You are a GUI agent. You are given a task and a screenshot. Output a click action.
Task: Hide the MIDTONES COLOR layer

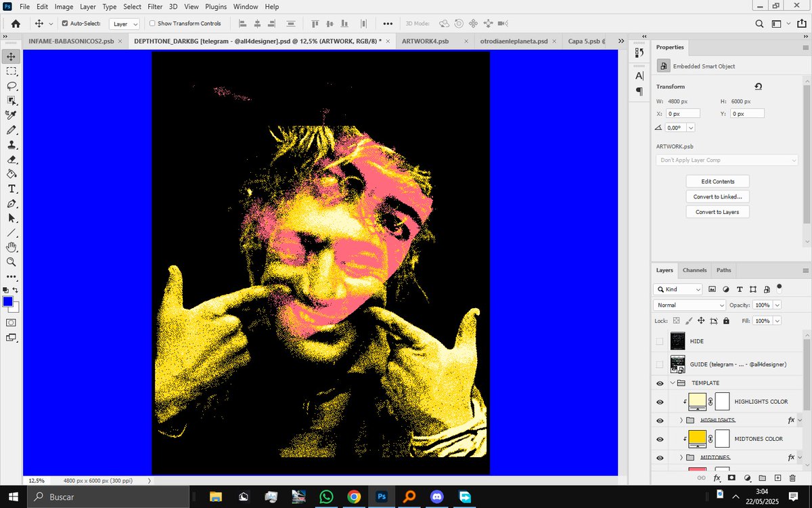[x=660, y=439]
